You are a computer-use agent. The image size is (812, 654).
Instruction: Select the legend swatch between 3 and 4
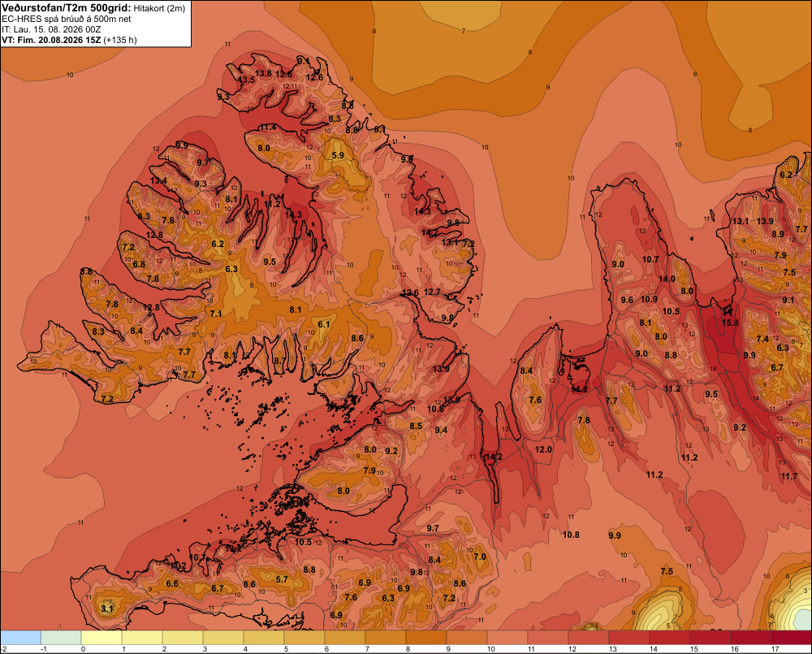tap(223, 637)
